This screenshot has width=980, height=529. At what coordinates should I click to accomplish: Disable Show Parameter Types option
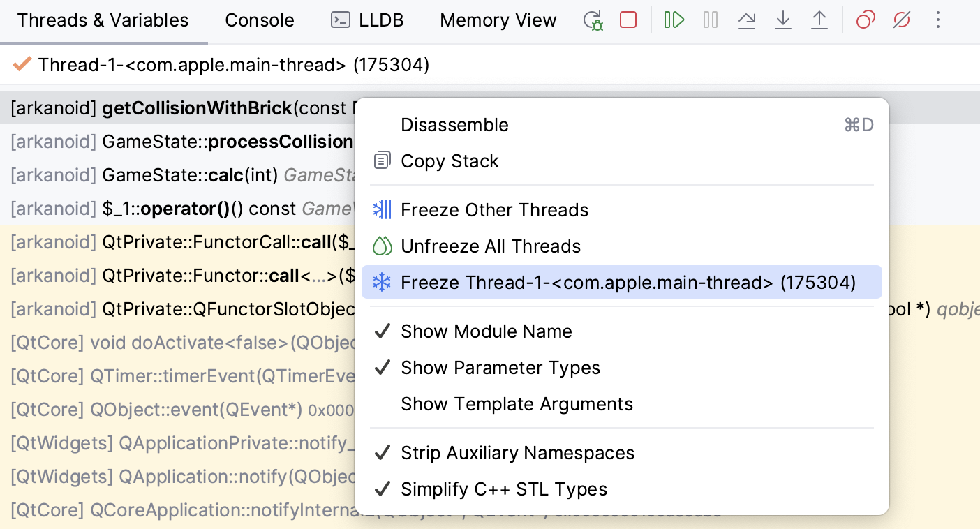point(500,368)
